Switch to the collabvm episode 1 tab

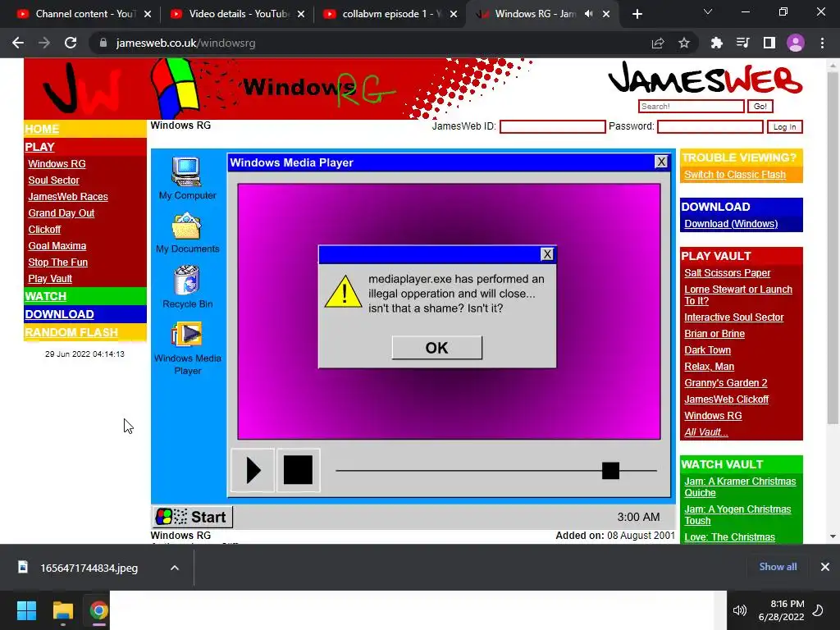(x=390, y=14)
